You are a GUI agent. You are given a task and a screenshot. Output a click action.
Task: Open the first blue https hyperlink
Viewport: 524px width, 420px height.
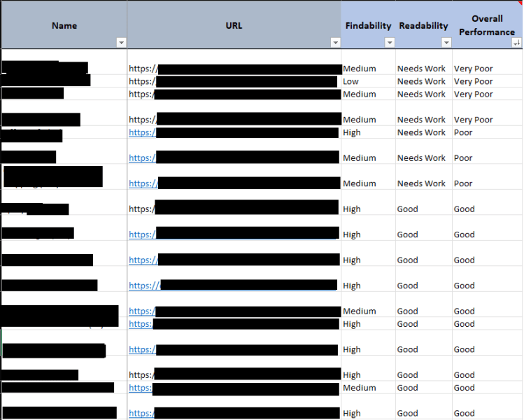(x=141, y=132)
